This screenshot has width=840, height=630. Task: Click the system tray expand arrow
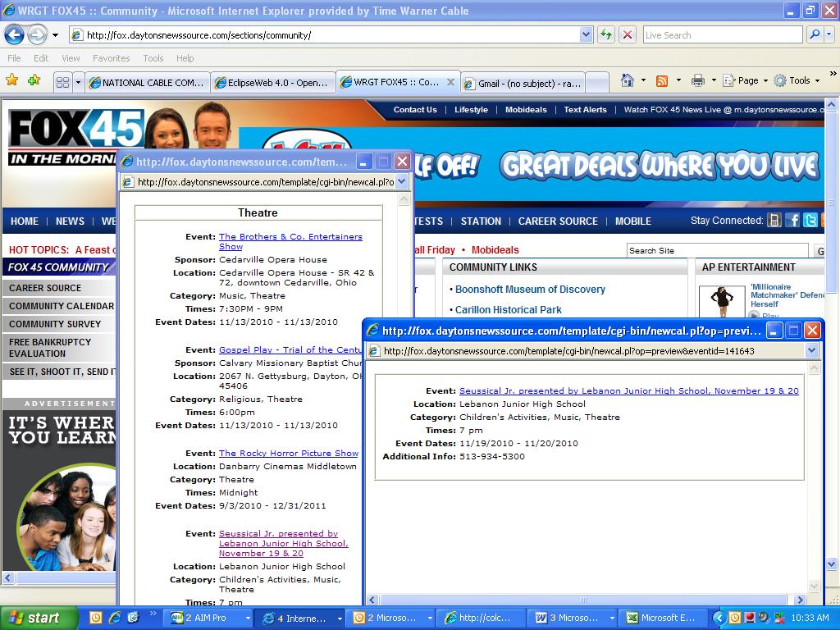(719, 619)
